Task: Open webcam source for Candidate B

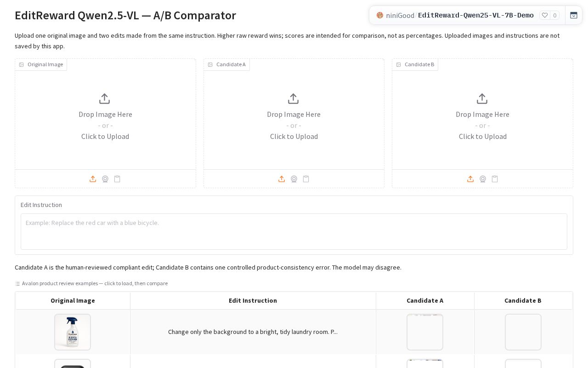Action: tap(483, 179)
